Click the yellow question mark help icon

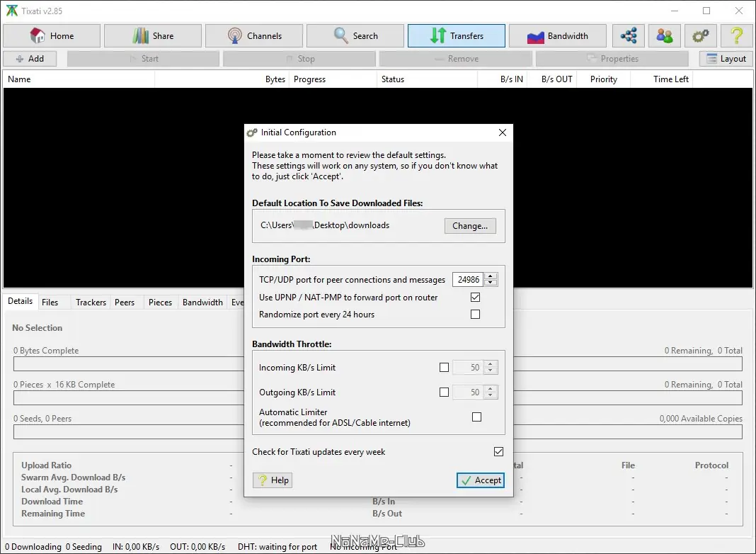tap(736, 35)
